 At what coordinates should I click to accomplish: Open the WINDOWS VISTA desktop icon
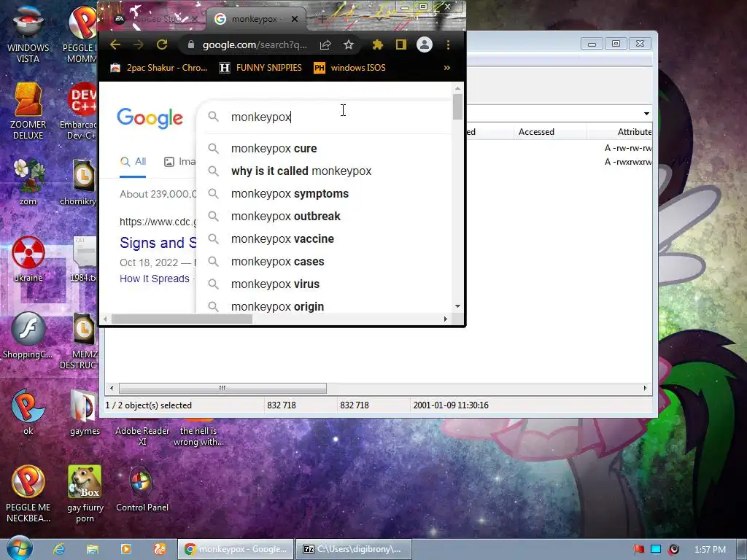point(28,36)
